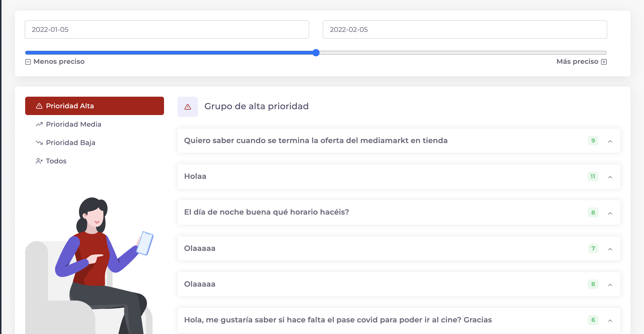Collapse the noche buena horario row chevron
This screenshot has height=334, width=644.
tap(610, 213)
